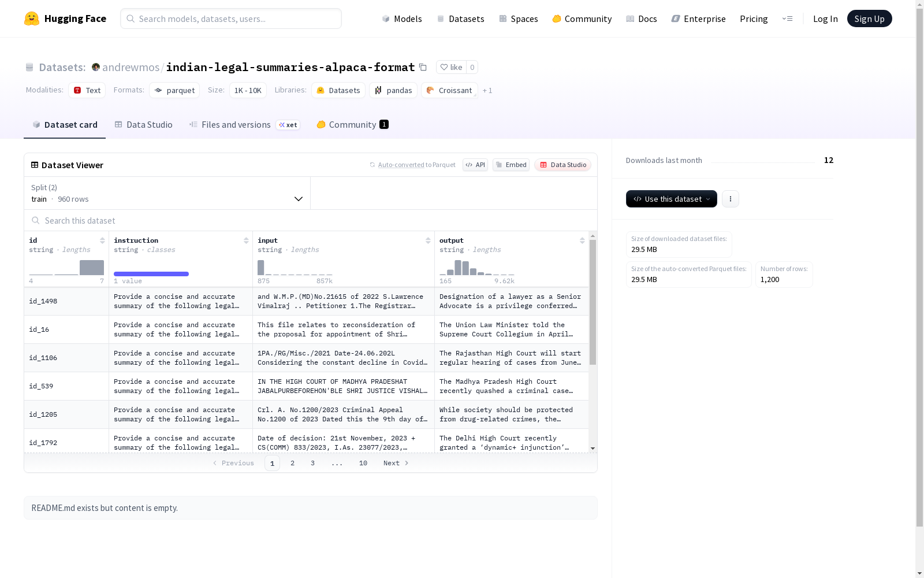Select the id_1106 row cell

(x=66, y=358)
